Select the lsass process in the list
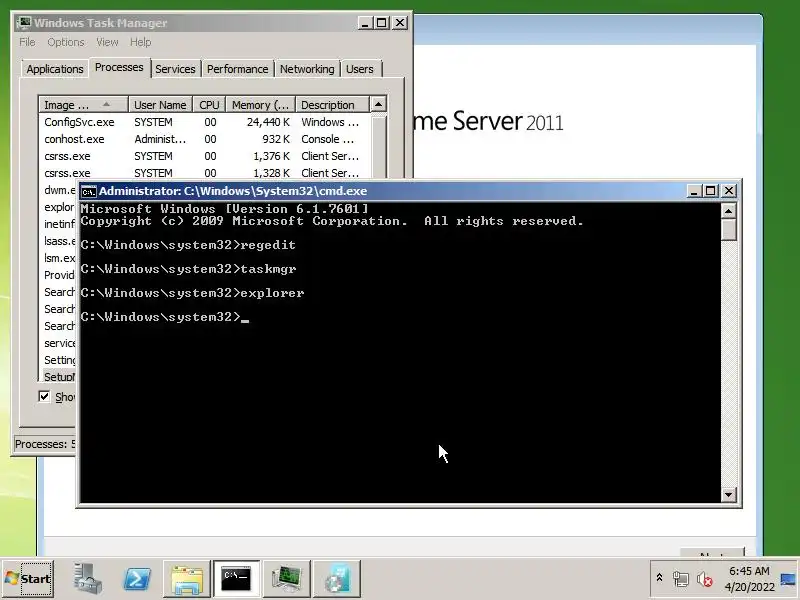Screen dimensions: 800x600 click(x=59, y=241)
